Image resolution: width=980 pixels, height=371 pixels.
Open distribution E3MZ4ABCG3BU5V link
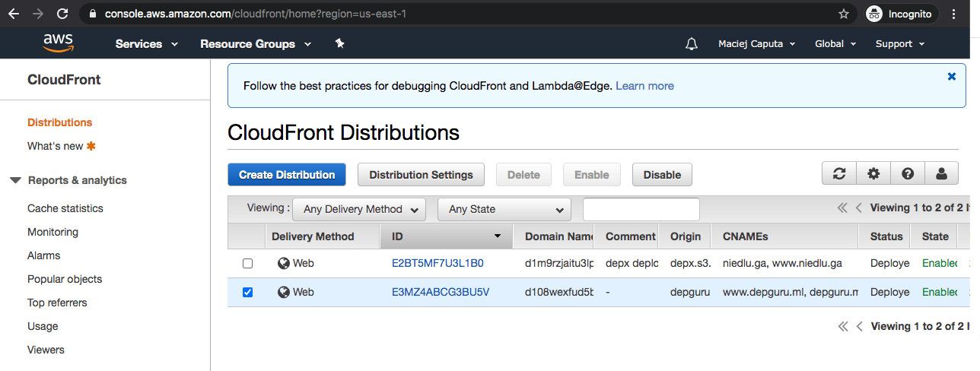440,292
